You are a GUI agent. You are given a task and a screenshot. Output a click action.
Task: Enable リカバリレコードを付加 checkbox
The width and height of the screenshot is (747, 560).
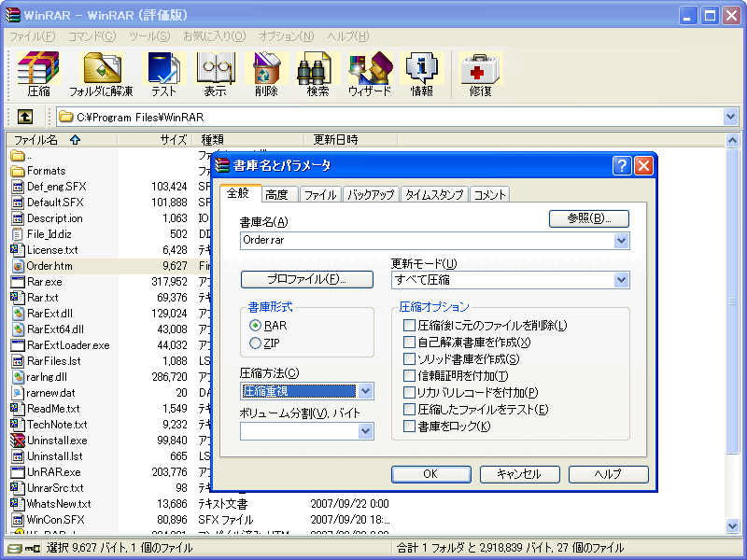409,392
